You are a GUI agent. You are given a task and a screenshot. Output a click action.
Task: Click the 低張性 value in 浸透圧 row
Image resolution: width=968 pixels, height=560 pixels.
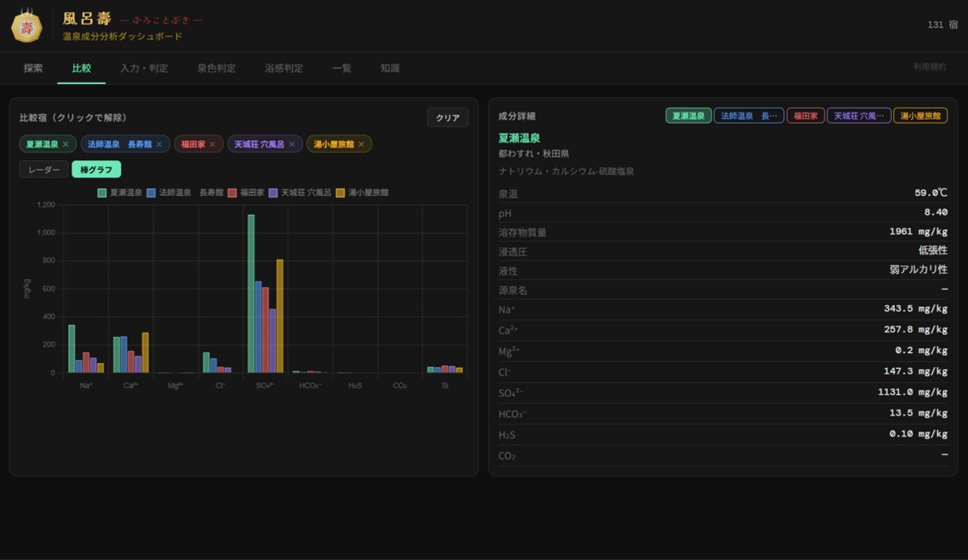933,251
